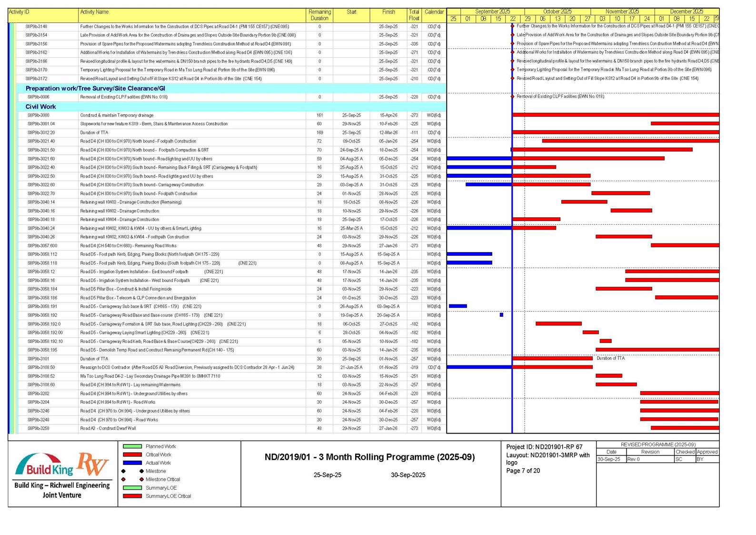Image resolution: width=756 pixels, height=535 pixels.
Task: Click the Page 7 of 20 text
Action: [x=523, y=471]
